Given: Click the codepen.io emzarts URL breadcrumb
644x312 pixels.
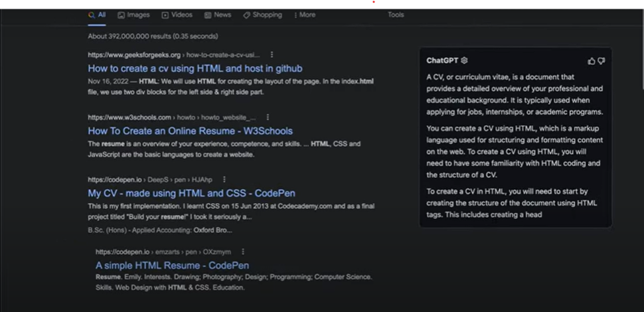Looking at the screenshot, I should [163, 252].
